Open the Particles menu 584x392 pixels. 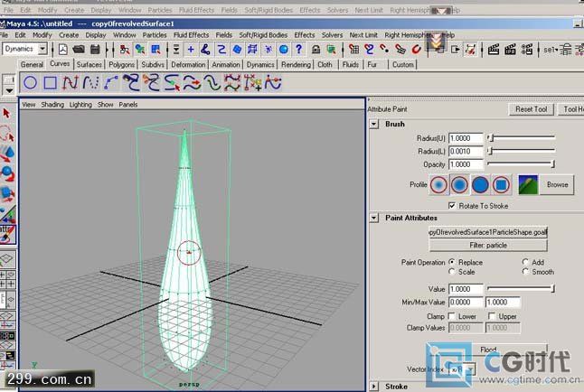tap(155, 35)
